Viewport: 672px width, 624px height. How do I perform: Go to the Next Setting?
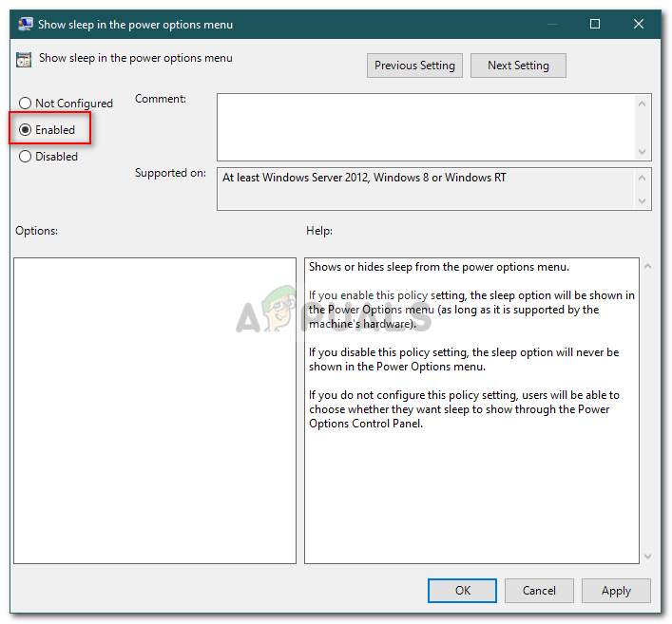click(518, 66)
